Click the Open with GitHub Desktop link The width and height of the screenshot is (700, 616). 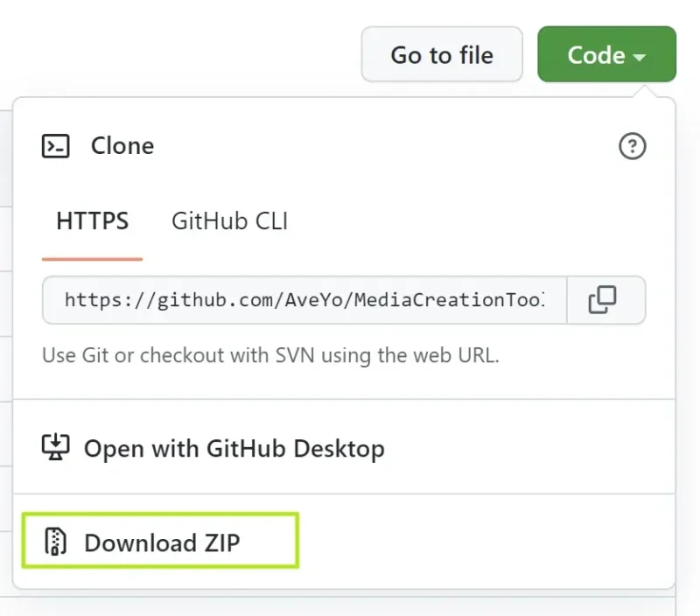[234, 450]
